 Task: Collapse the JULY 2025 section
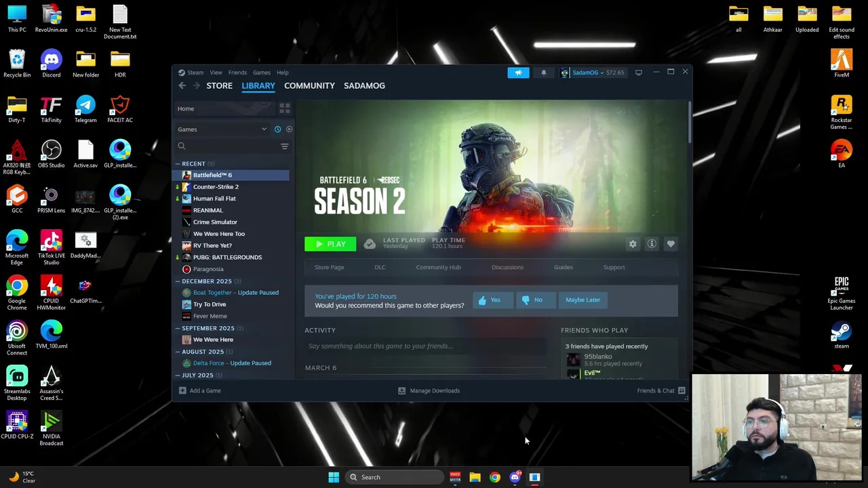click(178, 375)
